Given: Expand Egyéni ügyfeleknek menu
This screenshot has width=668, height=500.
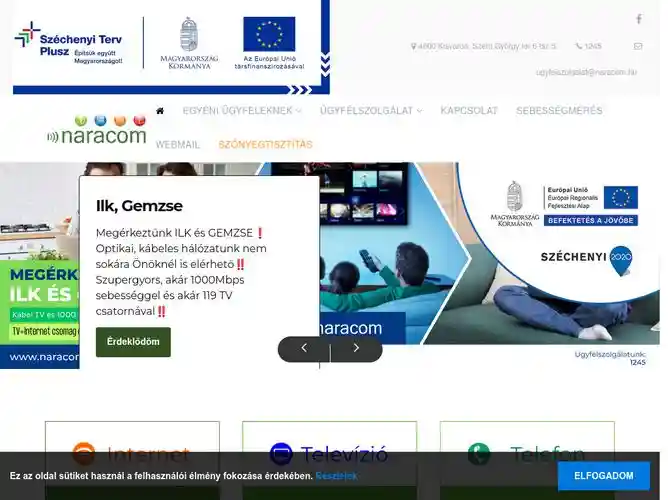Looking at the screenshot, I should [x=242, y=111].
